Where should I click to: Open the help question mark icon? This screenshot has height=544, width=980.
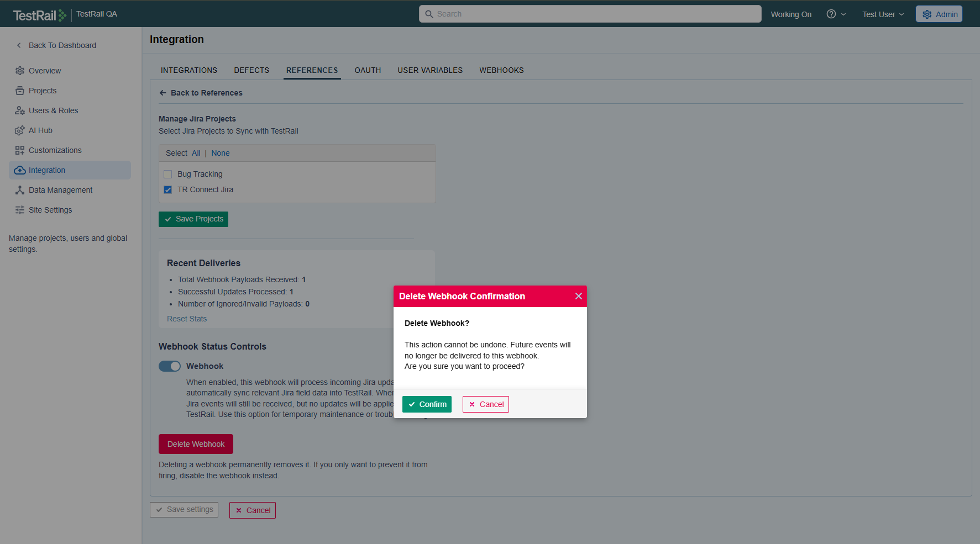(x=831, y=14)
